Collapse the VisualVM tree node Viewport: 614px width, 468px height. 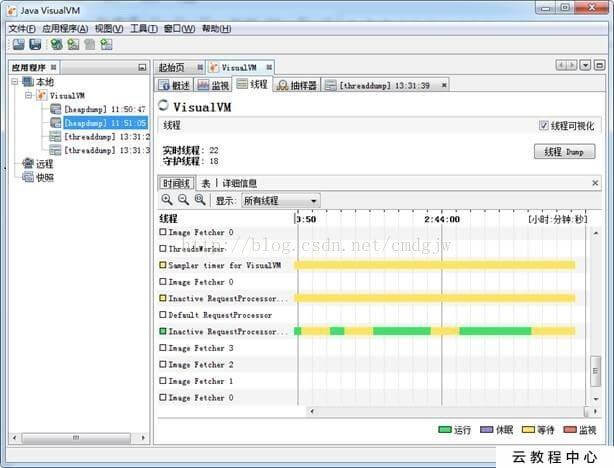point(29,95)
